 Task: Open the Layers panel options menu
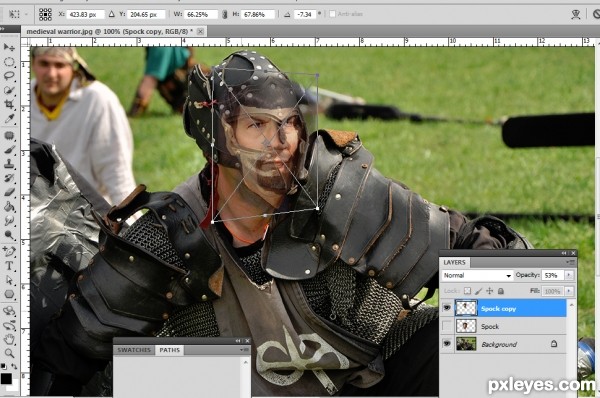(571, 263)
